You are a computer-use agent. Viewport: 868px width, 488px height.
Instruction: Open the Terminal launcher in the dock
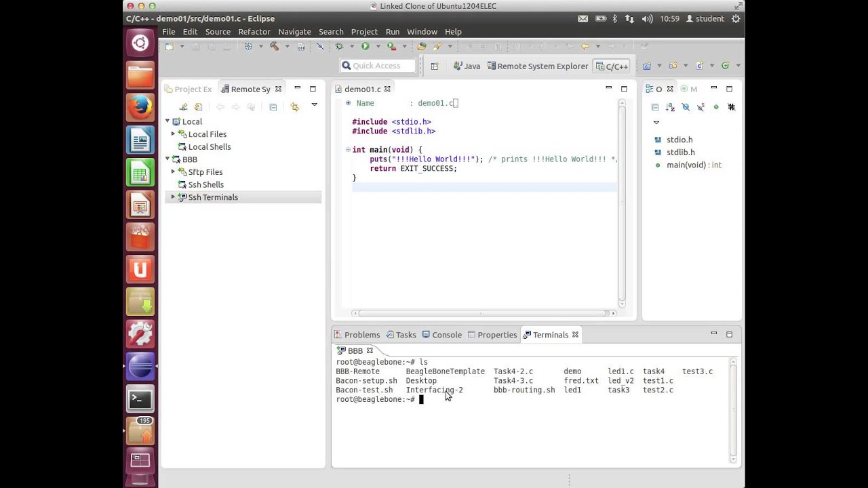point(140,399)
